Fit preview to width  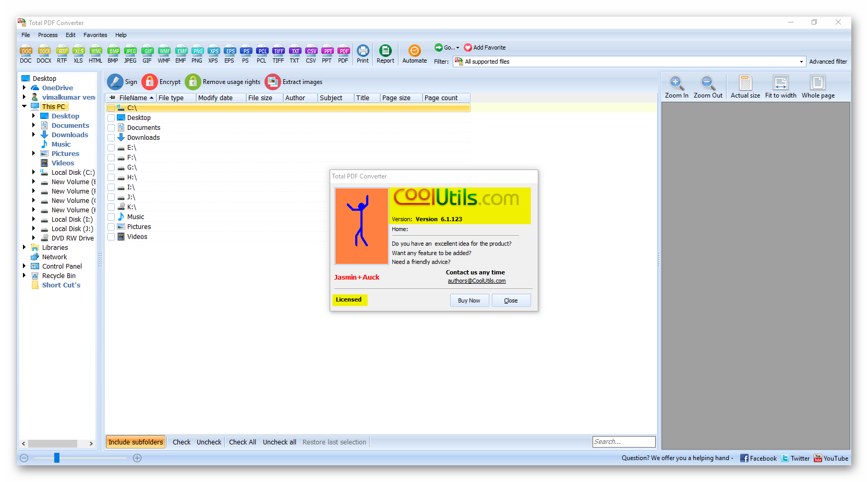780,87
